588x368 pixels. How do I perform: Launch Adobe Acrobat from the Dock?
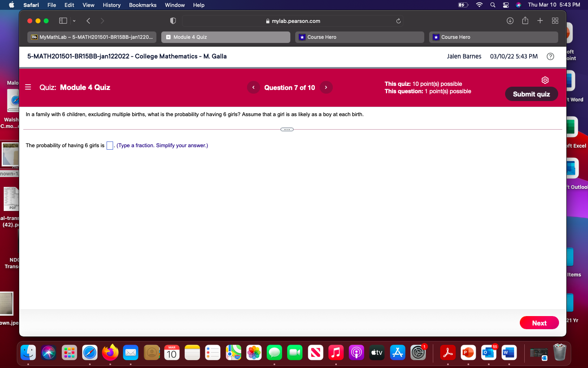448,352
